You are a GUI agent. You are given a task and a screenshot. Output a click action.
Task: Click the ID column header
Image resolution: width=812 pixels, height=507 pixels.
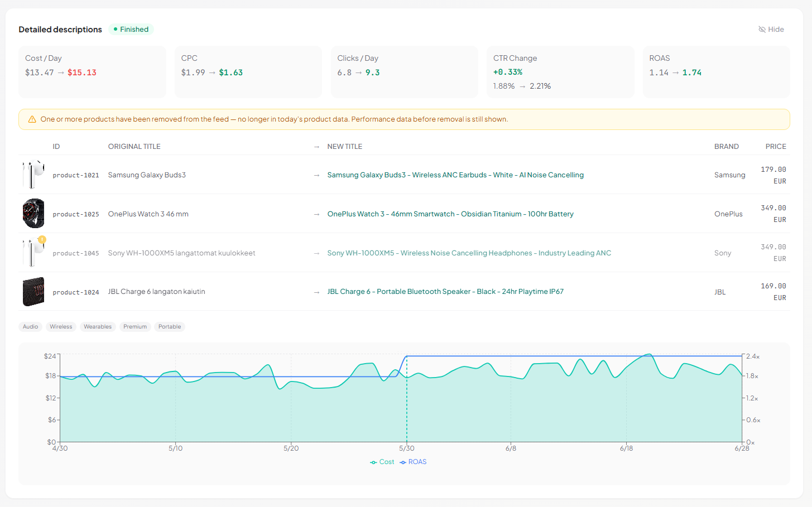click(x=56, y=147)
